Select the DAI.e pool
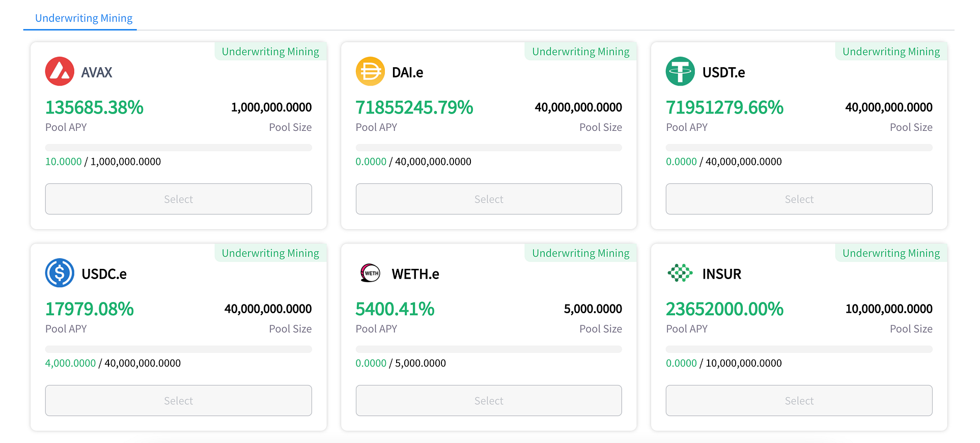 pyautogui.click(x=489, y=199)
